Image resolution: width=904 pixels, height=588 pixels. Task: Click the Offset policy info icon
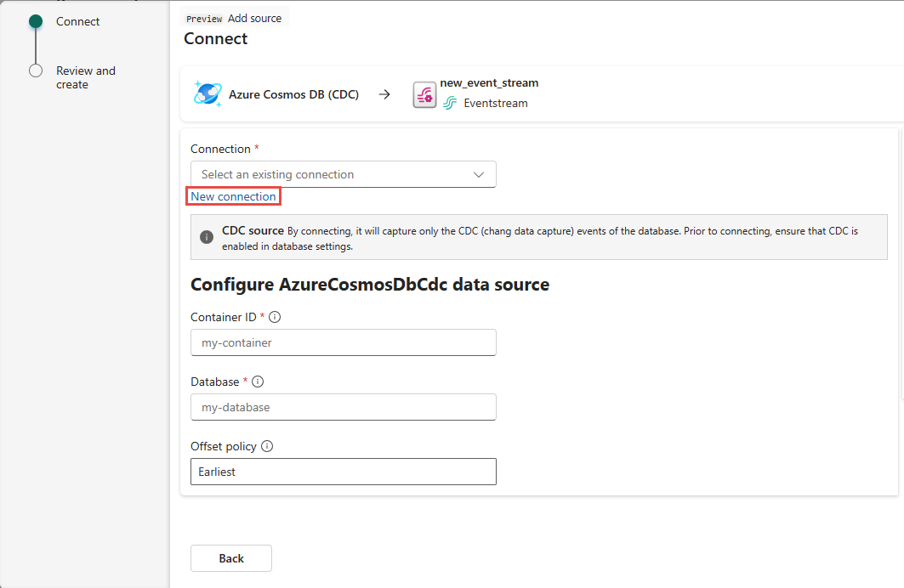tap(267, 446)
